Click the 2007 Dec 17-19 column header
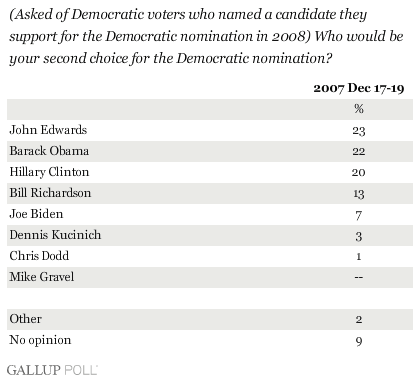Screen dimensions: 420x381 point(359,88)
